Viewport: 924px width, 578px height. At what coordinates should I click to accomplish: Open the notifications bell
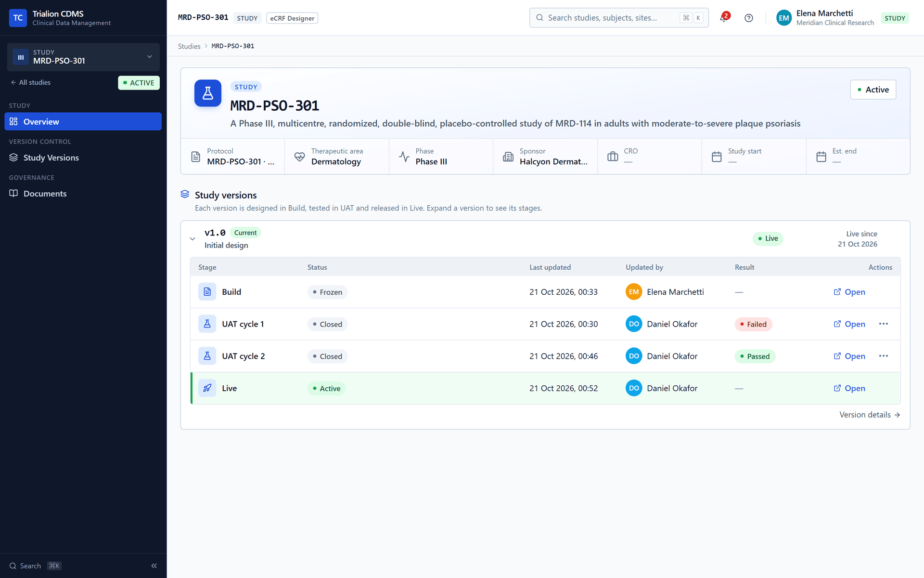point(724,18)
